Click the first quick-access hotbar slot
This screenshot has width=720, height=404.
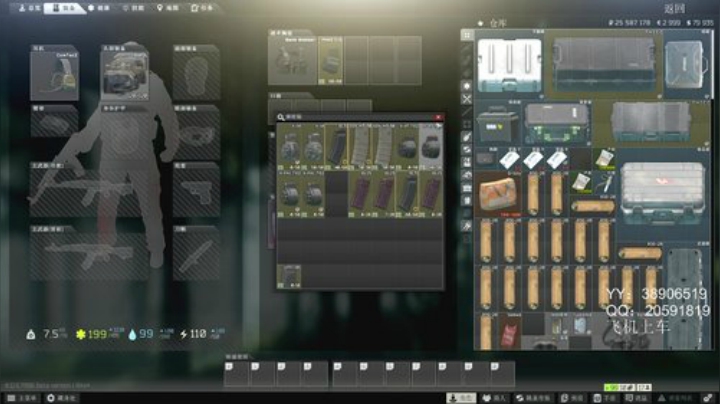click(236, 373)
